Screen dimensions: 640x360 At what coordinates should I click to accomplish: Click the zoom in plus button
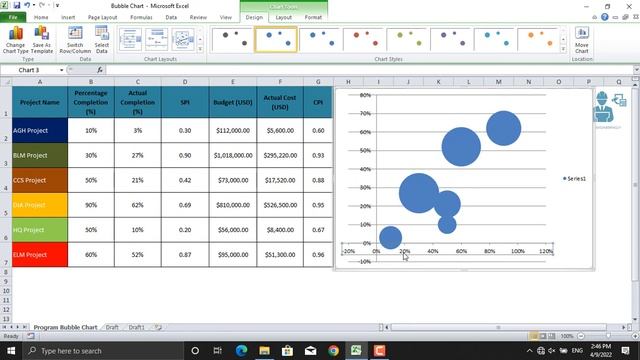pos(635,336)
